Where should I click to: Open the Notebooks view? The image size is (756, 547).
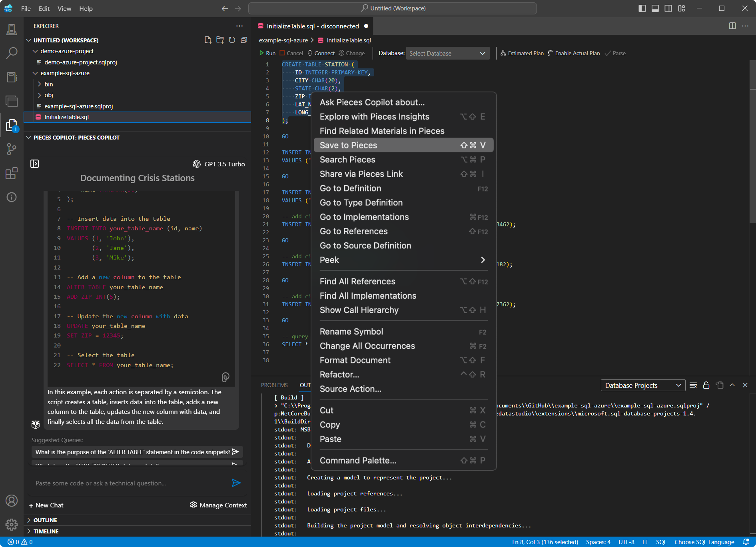pyautogui.click(x=12, y=77)
